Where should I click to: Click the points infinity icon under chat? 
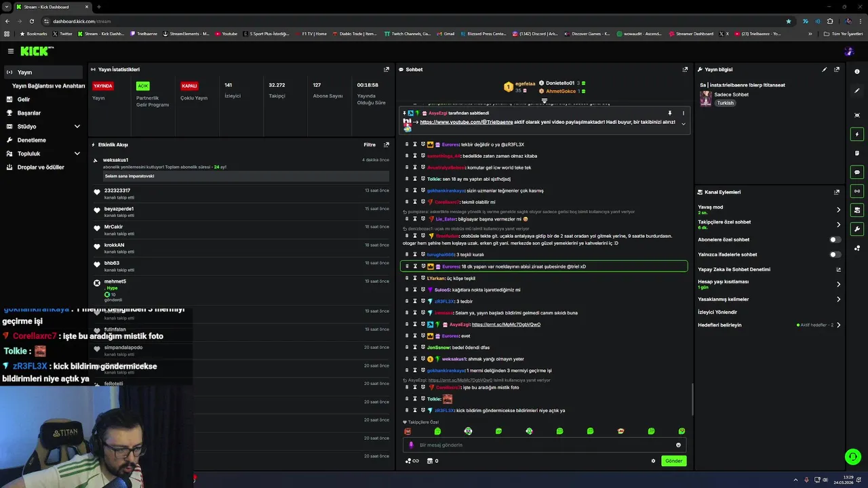coord(412,461)
